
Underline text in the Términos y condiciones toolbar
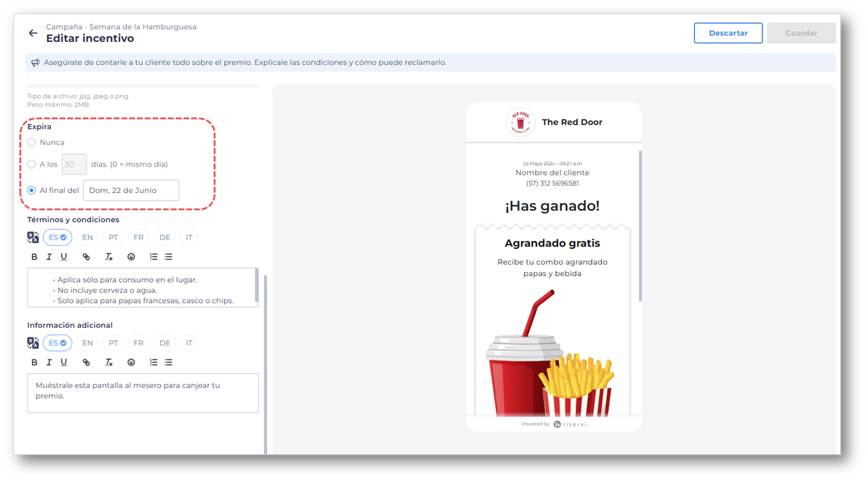[x=64, y=257]
